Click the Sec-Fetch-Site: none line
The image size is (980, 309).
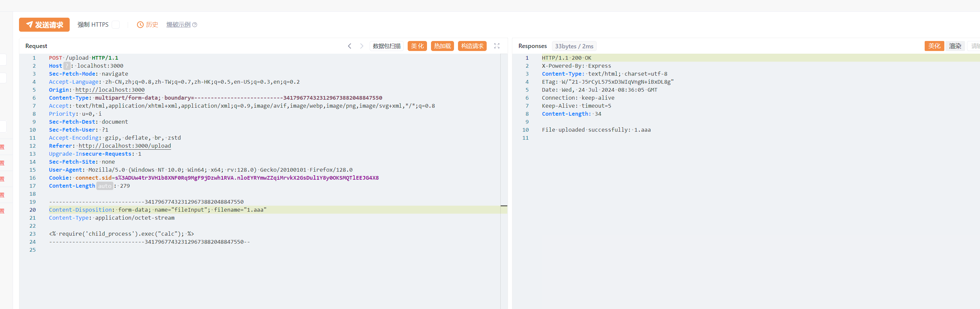pyautogui.click(x=82, y=162)
